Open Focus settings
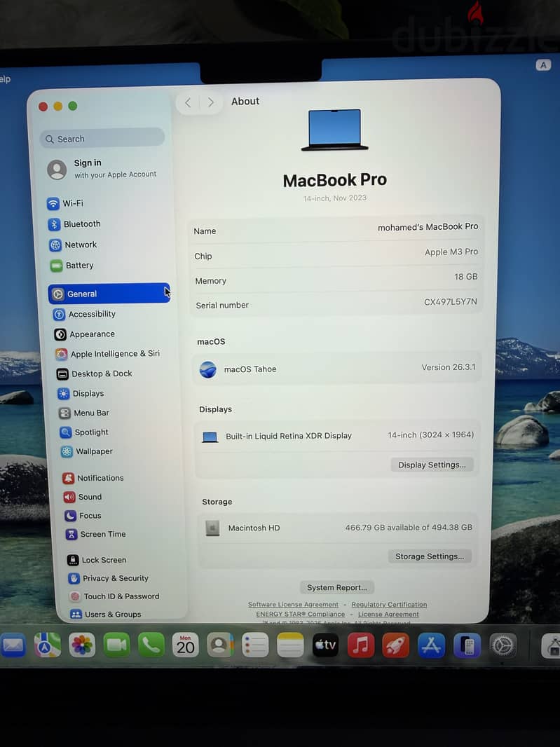 click(83, 516)
